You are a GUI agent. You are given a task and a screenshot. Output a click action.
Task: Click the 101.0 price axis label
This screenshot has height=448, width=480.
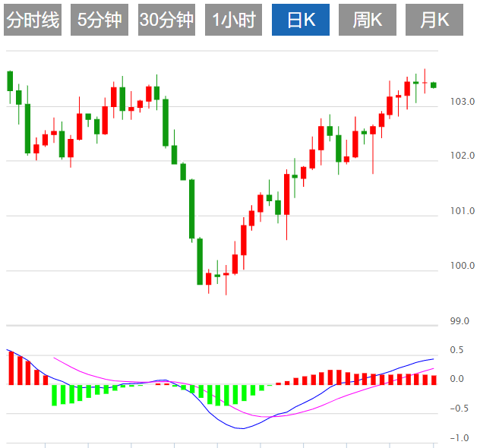tap(463, 211)
